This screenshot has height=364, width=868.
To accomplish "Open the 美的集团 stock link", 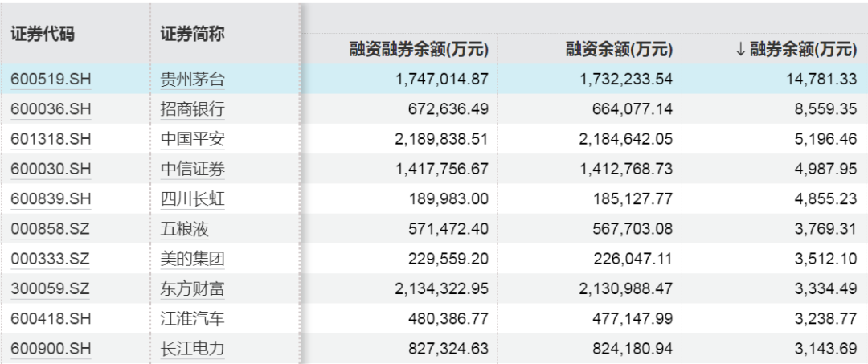I will pos(192,259).
